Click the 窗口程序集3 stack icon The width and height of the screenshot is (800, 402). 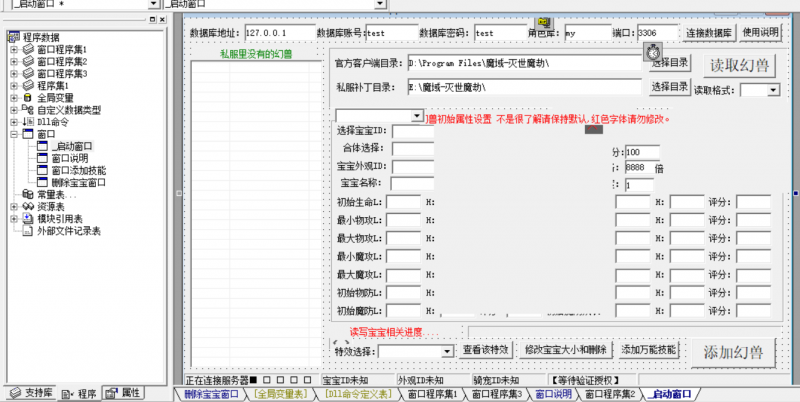(29, 73)
